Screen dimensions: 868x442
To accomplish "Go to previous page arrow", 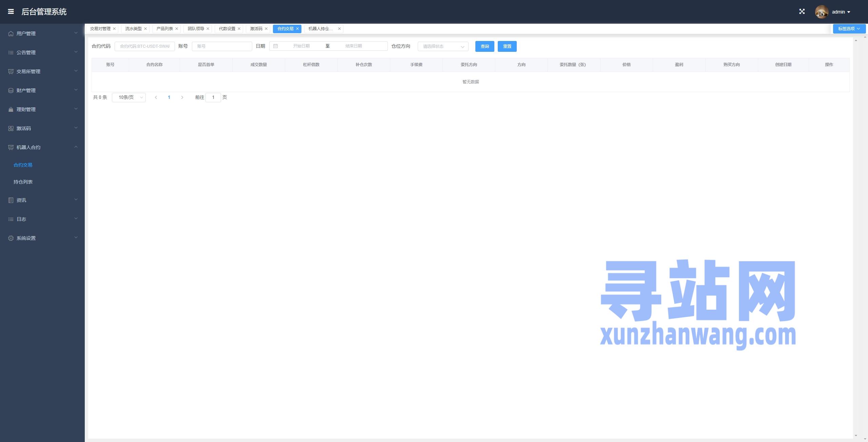I will tap(156, 98).
